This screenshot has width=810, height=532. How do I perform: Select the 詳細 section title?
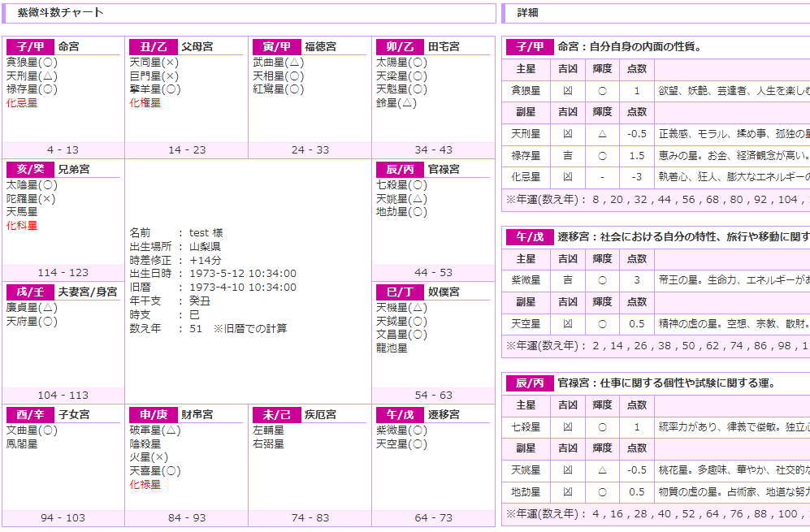coord(527,13)
